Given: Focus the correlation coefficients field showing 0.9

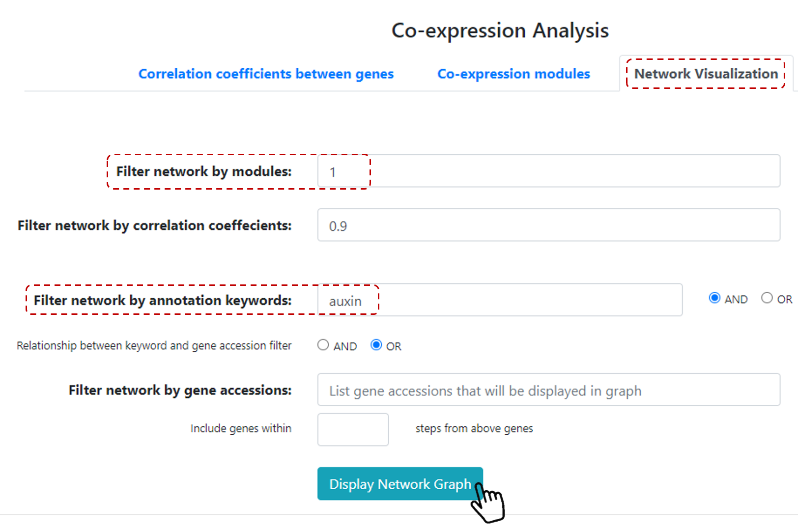Looking at the screenshot, I should tap(549, 225).
